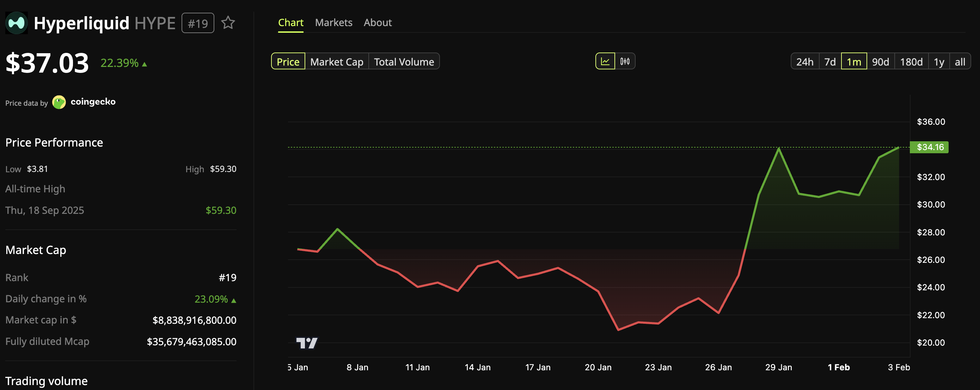The height and width of the screenshot is (390, 980).
Task: Show the all-time chart range
Action: pyautogui.click(x=960, y=62)
